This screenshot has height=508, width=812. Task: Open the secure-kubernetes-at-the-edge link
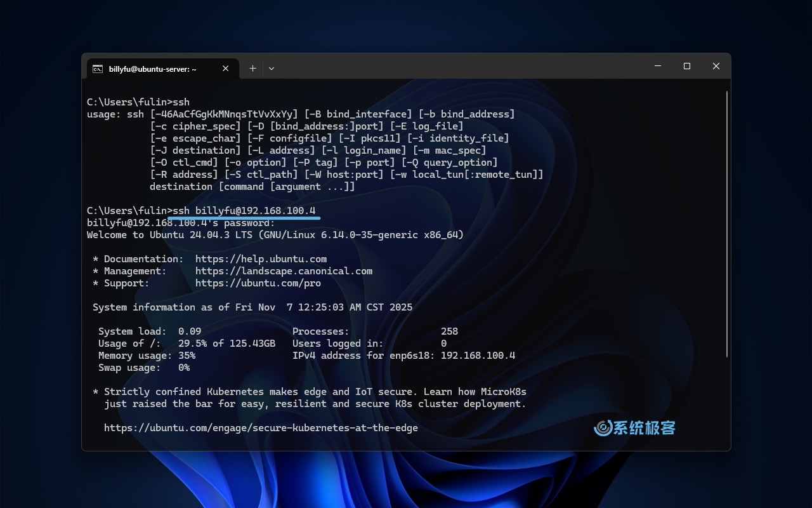[x=261, y=427]
